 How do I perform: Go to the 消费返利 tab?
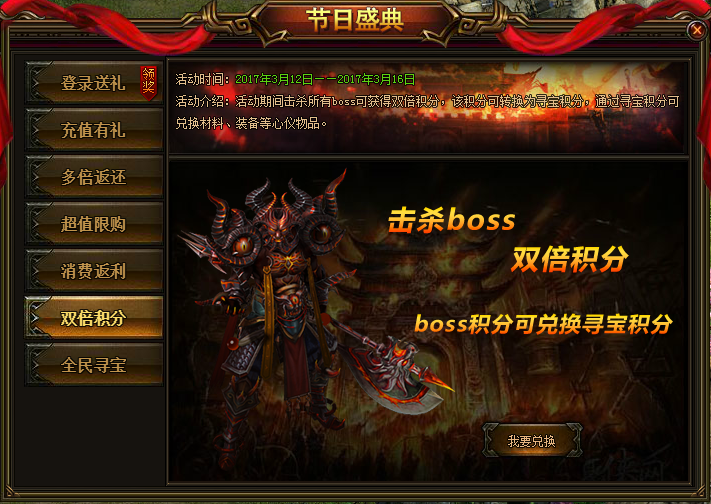point(94,271)
